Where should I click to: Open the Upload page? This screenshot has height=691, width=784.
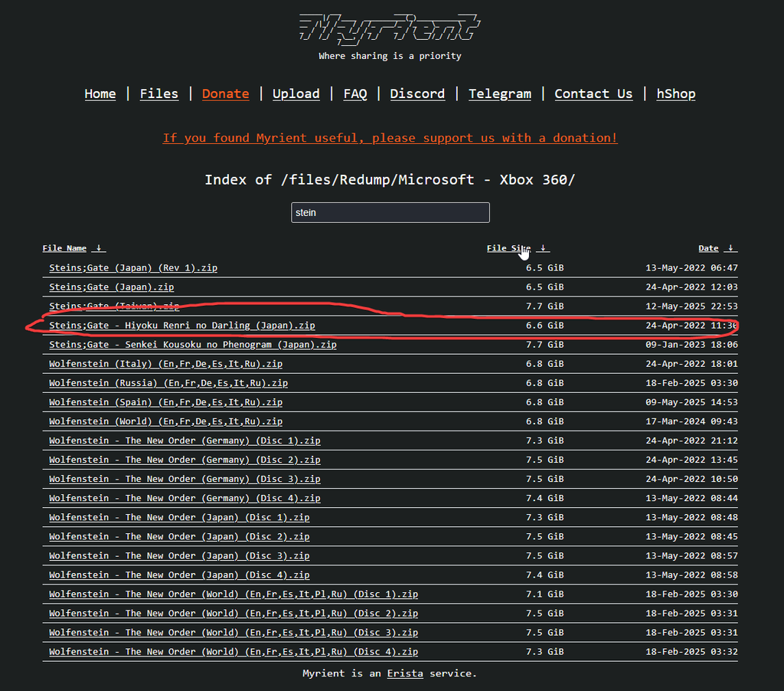click(296, 93)
